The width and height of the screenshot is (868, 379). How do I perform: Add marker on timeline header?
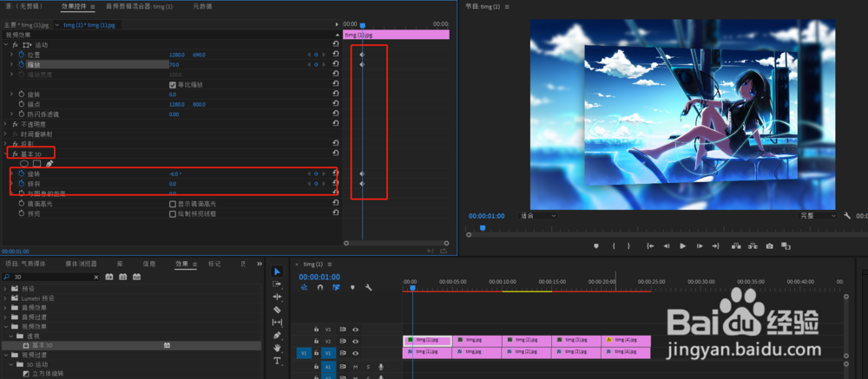pyautogui.click(x=352, y=288)
